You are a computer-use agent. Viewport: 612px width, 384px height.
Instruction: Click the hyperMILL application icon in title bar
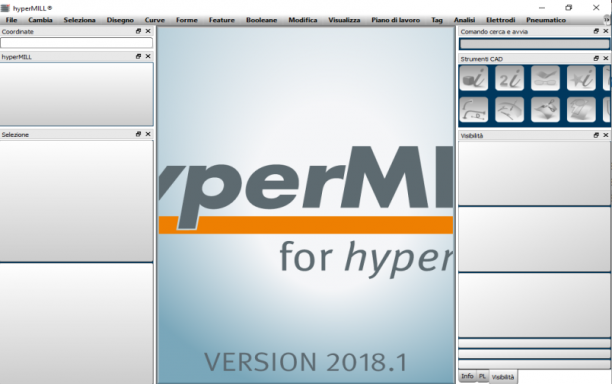(5, 8)
